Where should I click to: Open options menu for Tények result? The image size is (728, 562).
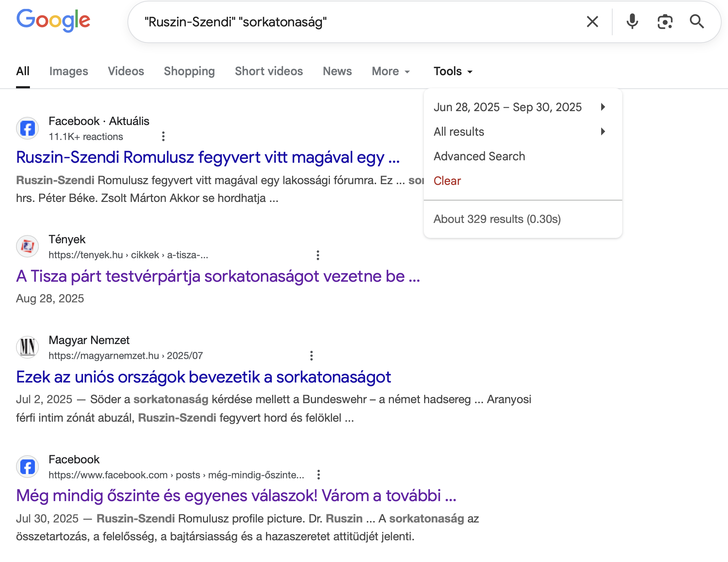[318, 255]
